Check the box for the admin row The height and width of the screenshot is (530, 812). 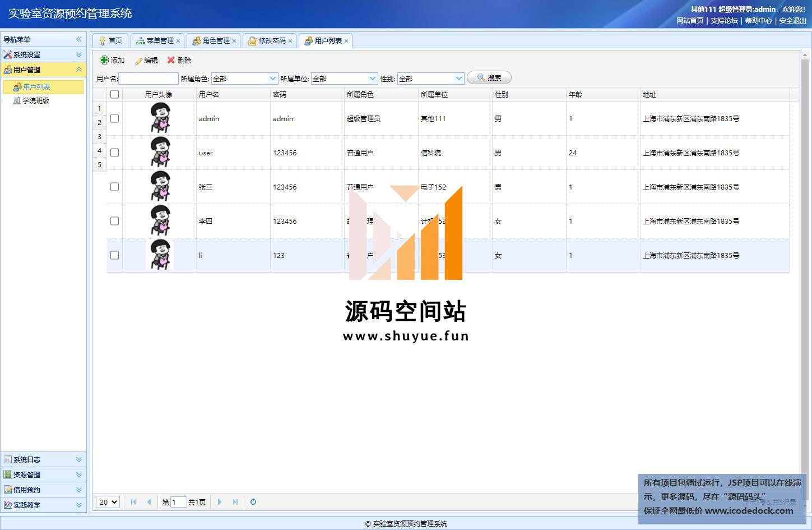(x=114, y=118)
